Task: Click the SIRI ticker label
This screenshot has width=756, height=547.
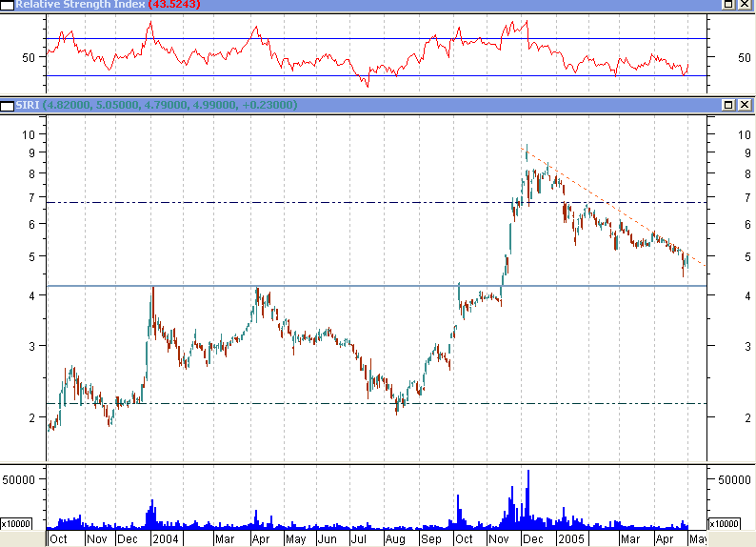Action: 28,105
